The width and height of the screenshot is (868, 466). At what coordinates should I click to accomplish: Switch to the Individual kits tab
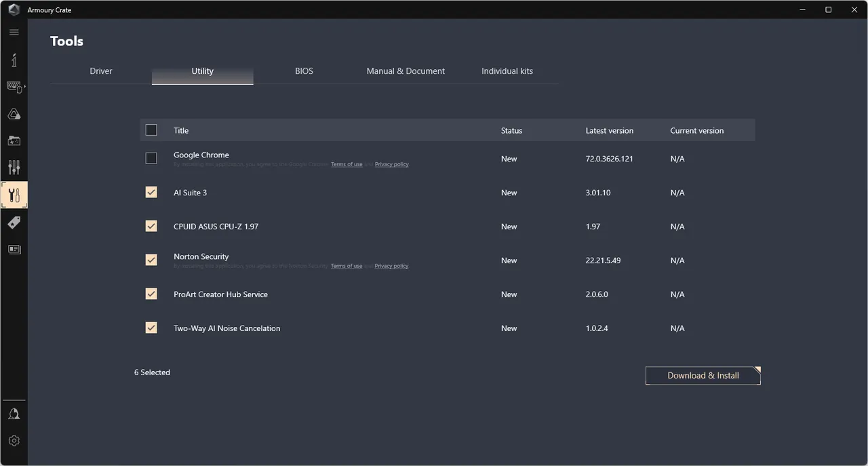coord(507,71)
